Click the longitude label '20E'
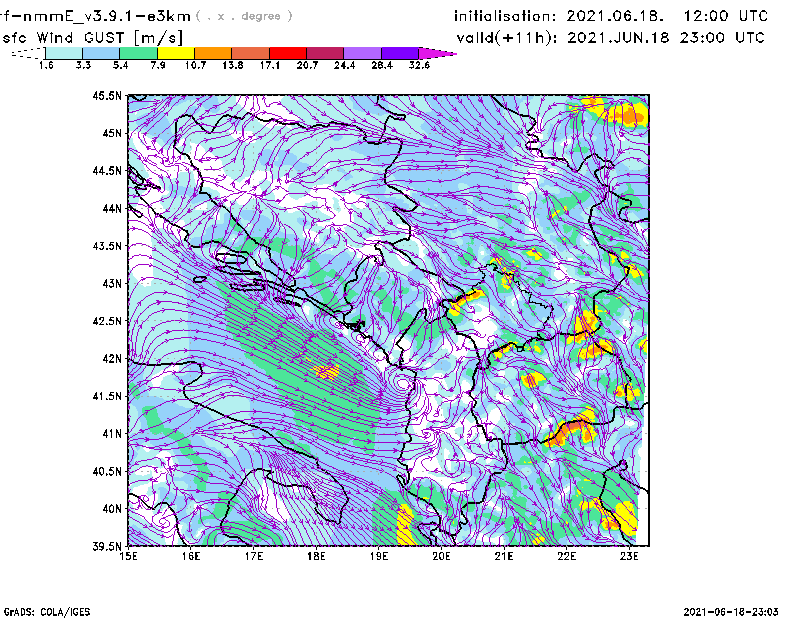 [441, 556]
